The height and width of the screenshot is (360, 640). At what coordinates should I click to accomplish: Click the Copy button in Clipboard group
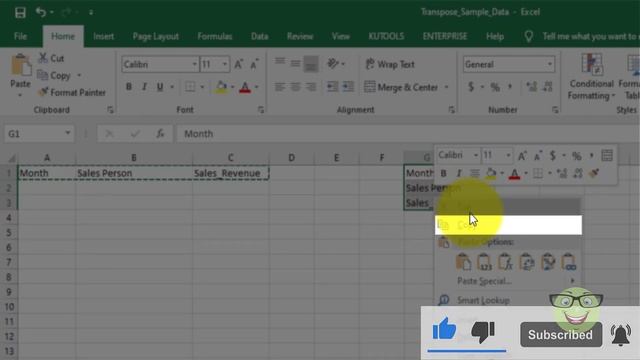coord(55,76)
